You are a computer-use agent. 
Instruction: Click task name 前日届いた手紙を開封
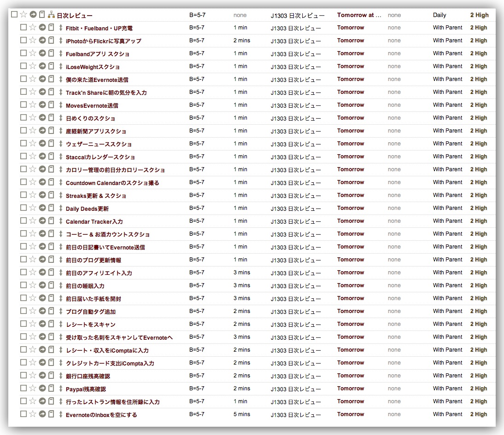94,299
